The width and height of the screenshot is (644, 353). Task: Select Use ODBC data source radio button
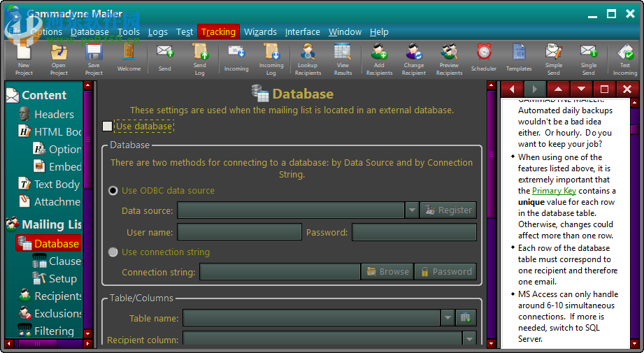[x=113, y=190]
